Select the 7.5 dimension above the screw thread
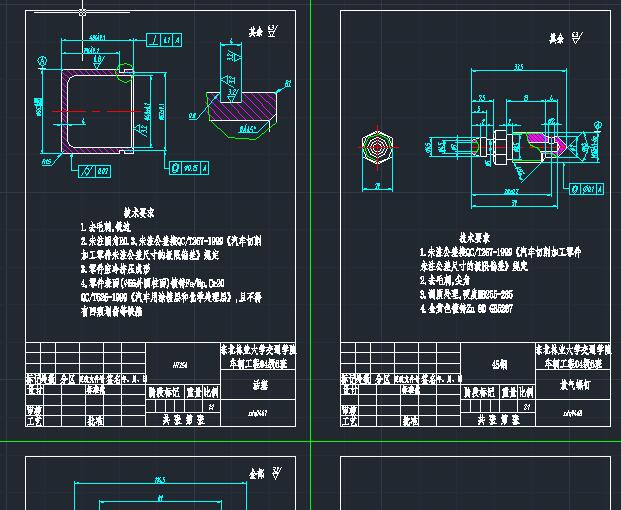 [482, 98]
